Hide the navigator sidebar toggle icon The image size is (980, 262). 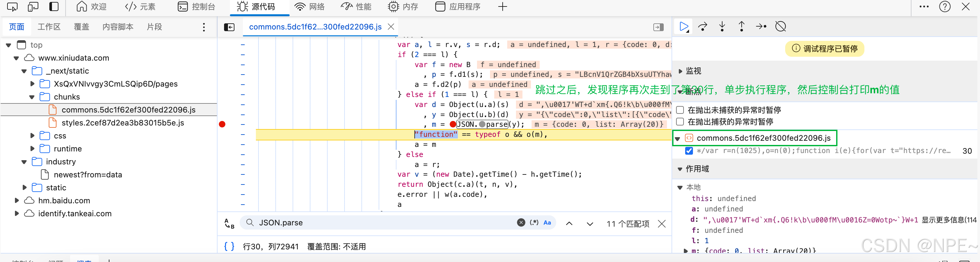click(x=229, y=27)
